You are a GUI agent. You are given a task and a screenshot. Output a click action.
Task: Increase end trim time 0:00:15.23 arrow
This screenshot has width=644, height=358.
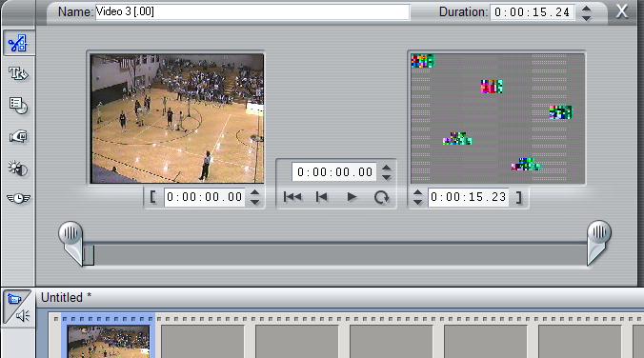(x=417, y=192)
